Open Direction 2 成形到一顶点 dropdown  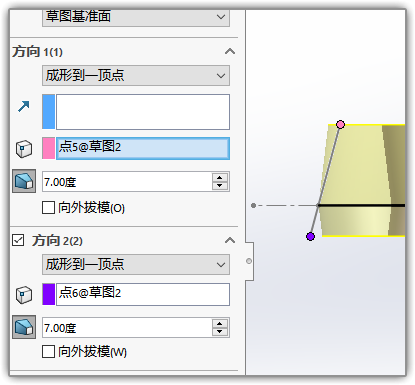[136, 265]
